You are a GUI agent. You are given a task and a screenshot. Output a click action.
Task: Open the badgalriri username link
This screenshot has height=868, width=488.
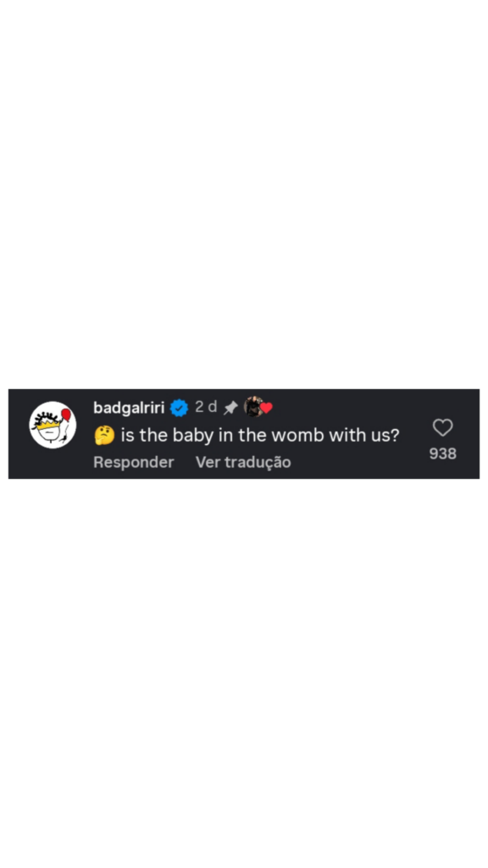(x=129, y=408)
